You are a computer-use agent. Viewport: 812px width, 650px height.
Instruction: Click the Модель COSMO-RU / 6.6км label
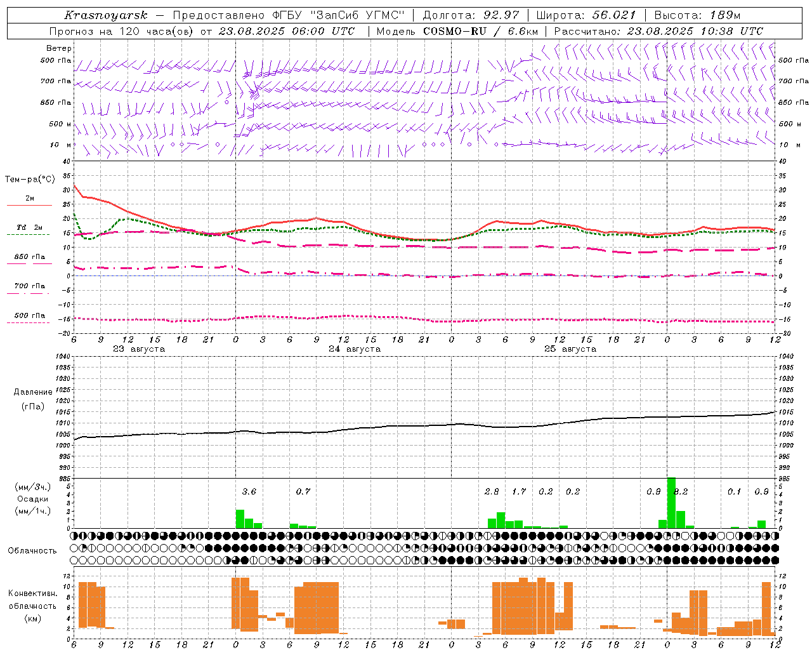457,31
